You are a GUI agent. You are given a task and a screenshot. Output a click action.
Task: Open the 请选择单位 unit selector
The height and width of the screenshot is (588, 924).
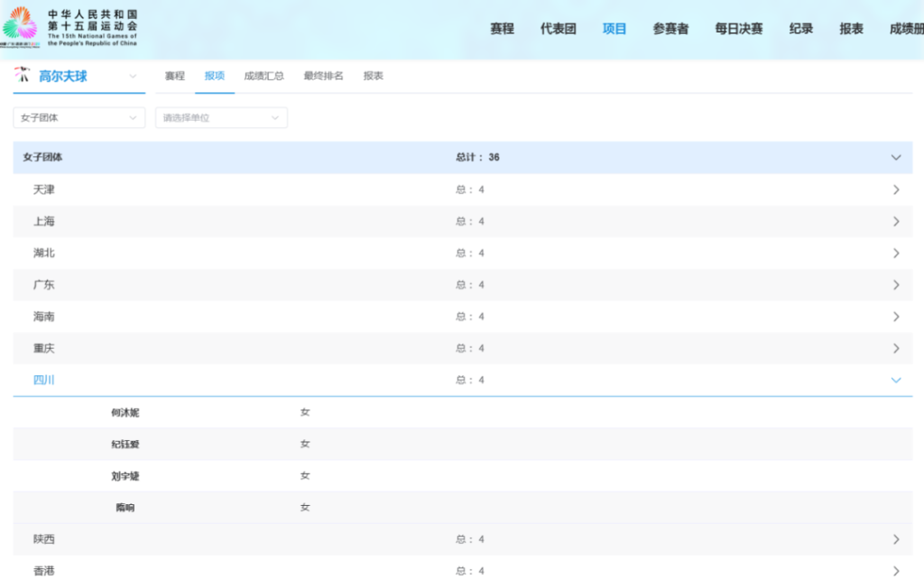(221, 117)
